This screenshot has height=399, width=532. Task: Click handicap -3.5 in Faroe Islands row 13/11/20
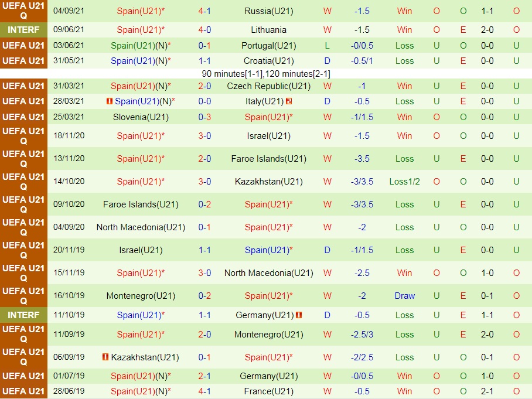[x=362, y=158]
